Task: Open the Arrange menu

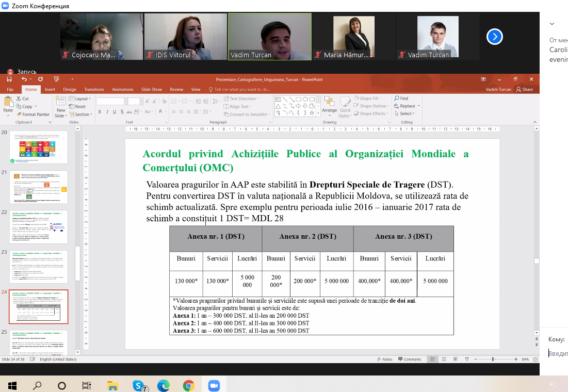Action: click(329, 105)
